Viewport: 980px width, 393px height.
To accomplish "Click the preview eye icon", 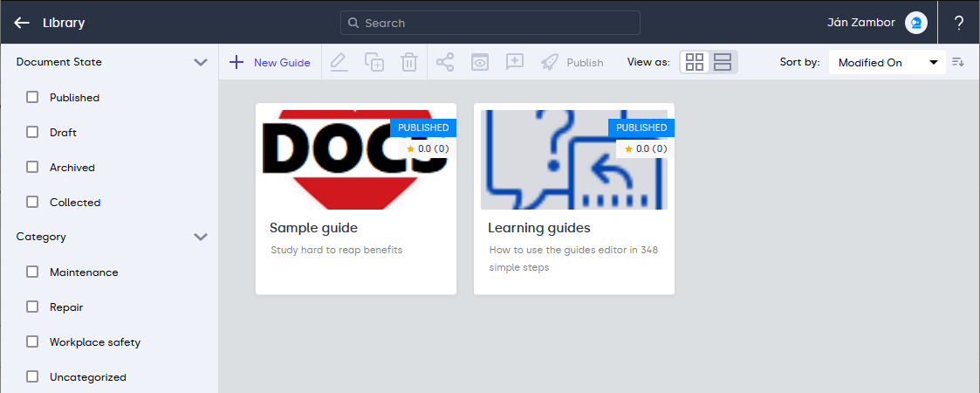I will click(x=480, y=62).
